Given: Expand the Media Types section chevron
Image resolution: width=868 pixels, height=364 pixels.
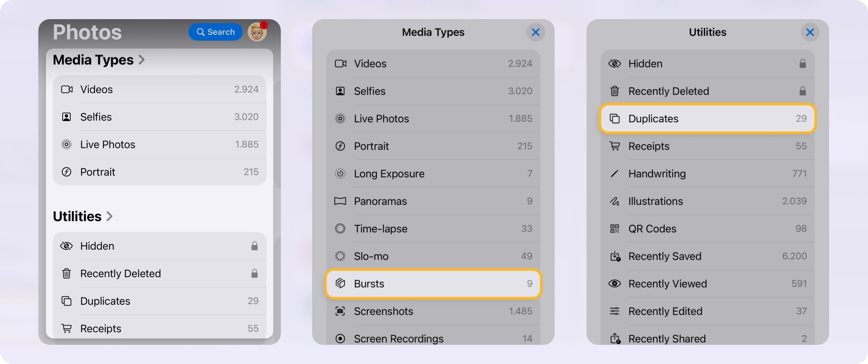Looking at the screenshot, I should pyautogui.click(x=143, y=60).
